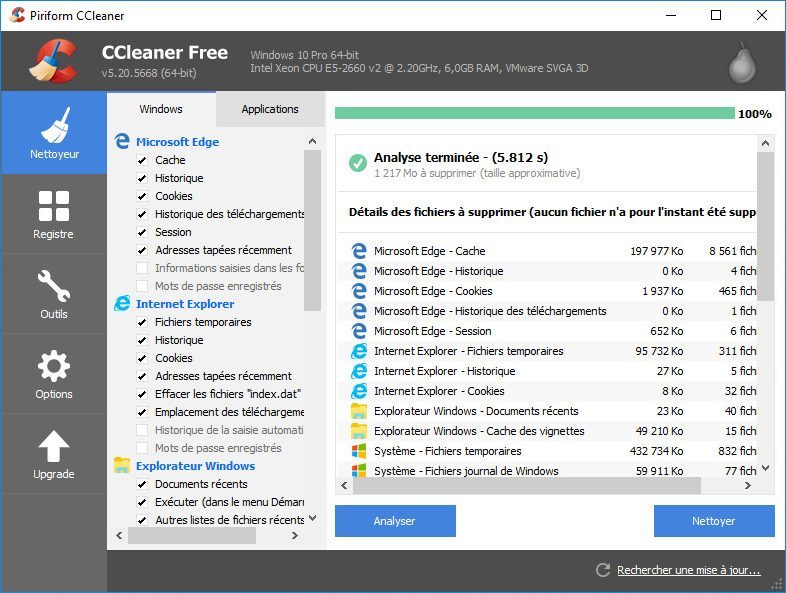
Task: Select the Windows tab
Action: [161, 109]
